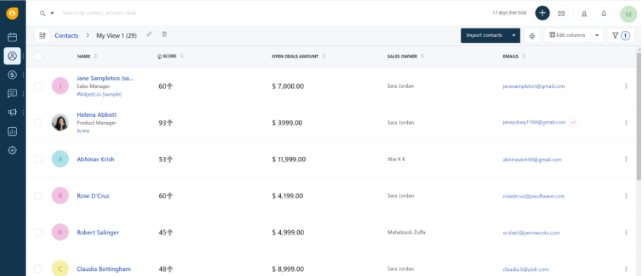Open the Freddy assistant icon

pos(584,14)
